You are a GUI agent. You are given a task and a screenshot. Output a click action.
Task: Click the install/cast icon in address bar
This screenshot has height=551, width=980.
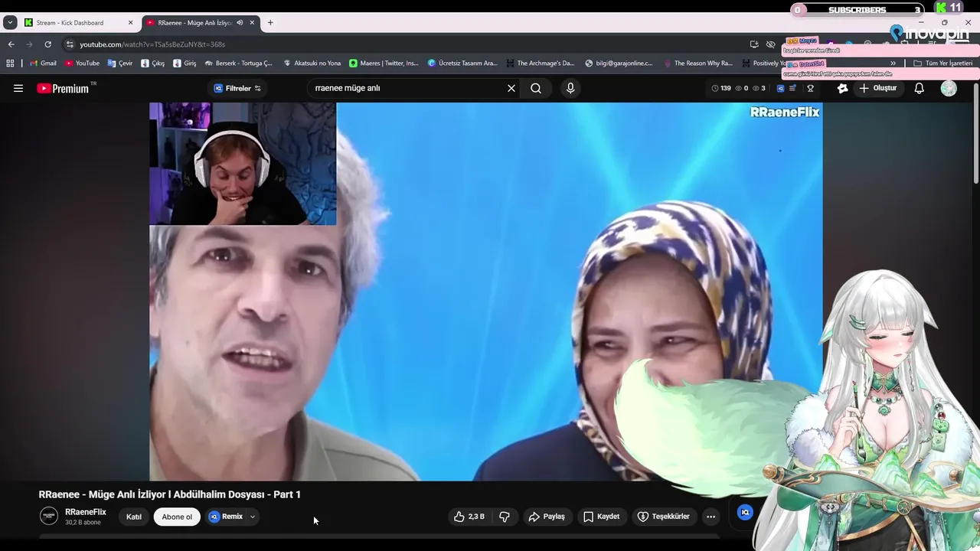point(754,44)
